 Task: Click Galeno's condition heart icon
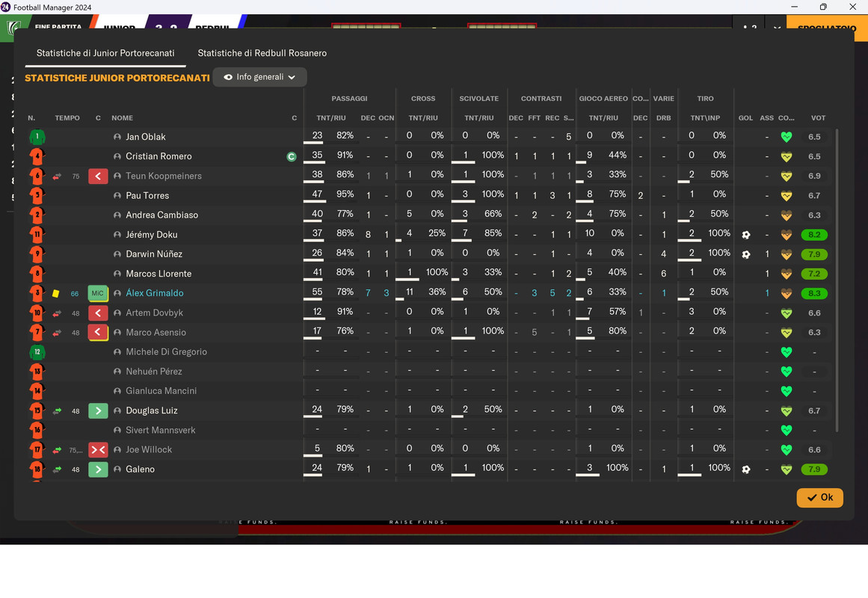pos(786,469)
